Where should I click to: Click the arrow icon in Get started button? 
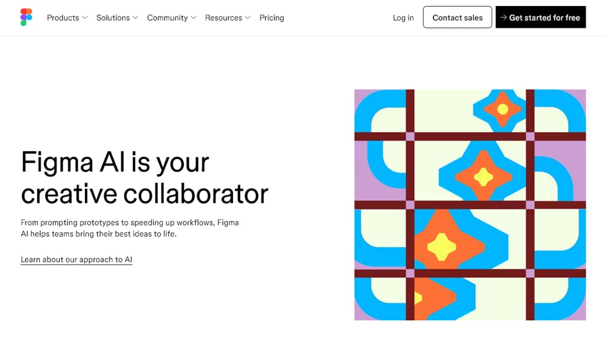(504, 18)
